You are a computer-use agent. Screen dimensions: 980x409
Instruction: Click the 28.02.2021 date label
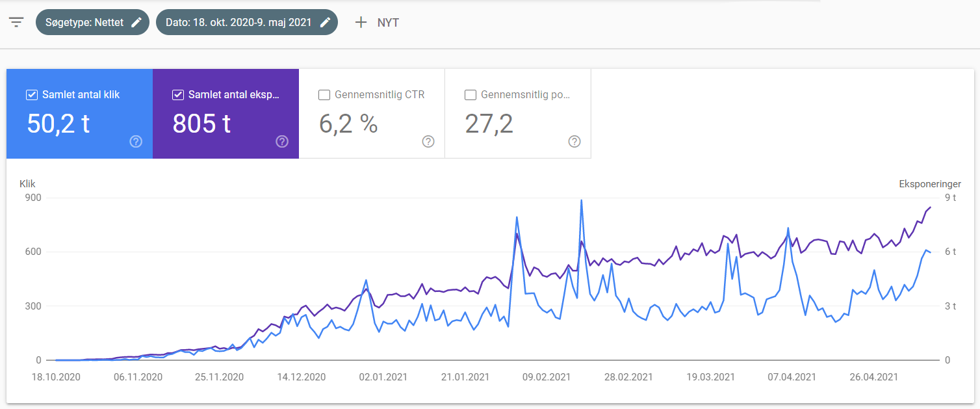(x=628, y=376)
